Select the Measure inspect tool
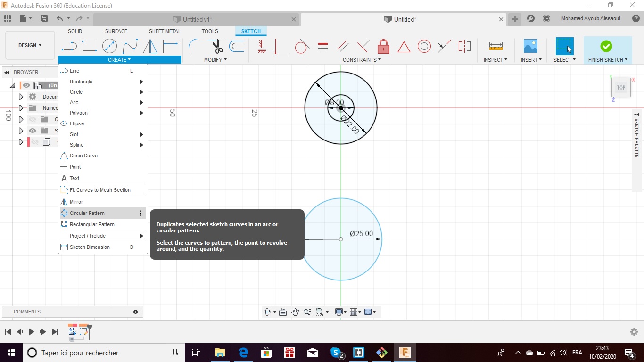The image size is (644, 362). coord(495,46)
